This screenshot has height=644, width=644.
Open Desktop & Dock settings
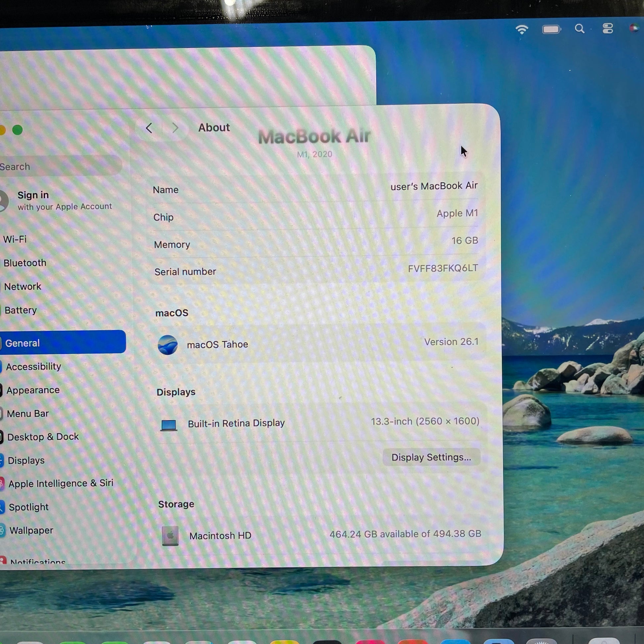click(x=43, y=437)
